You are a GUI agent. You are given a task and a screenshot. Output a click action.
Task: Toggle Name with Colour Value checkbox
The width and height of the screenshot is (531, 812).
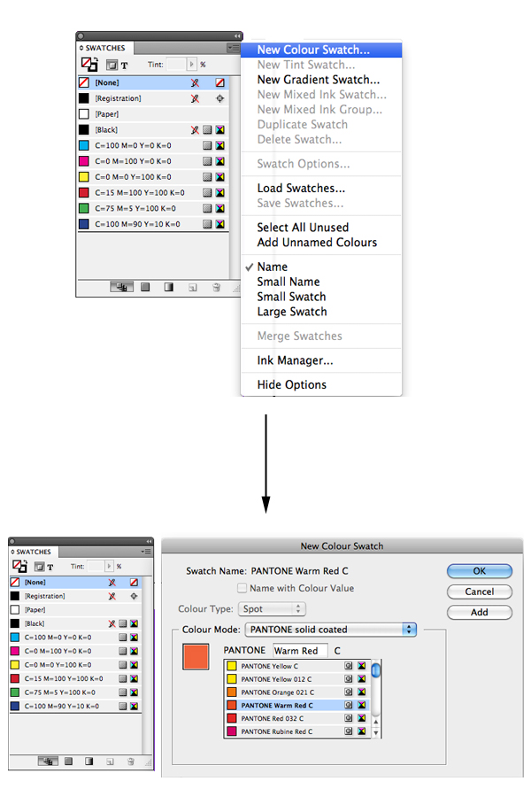coord(242,588)
